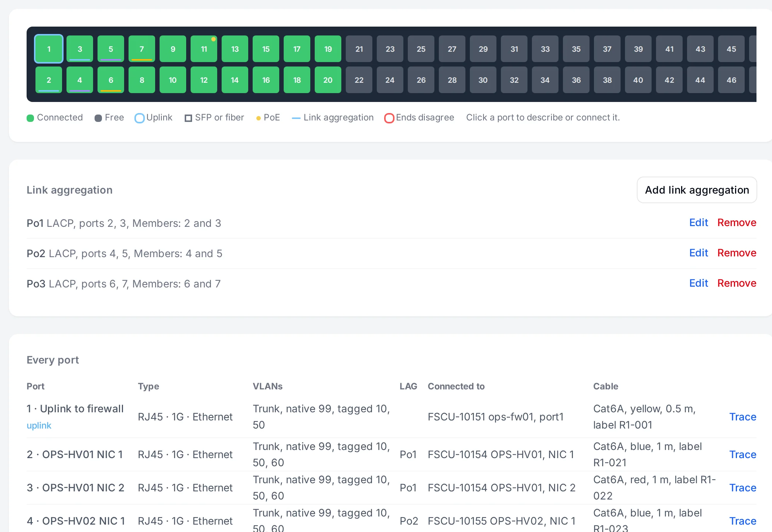Click the Po1 LAG cell for port 2
This screenshot has width=772, height=532.
[408, 454]
